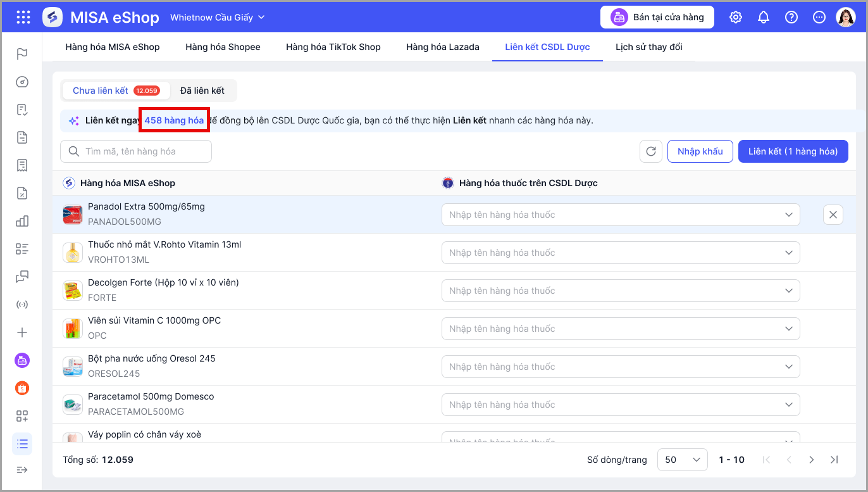
Task: Open the broadcast signal sidebar icon
Action: click(x=22, y=305)
